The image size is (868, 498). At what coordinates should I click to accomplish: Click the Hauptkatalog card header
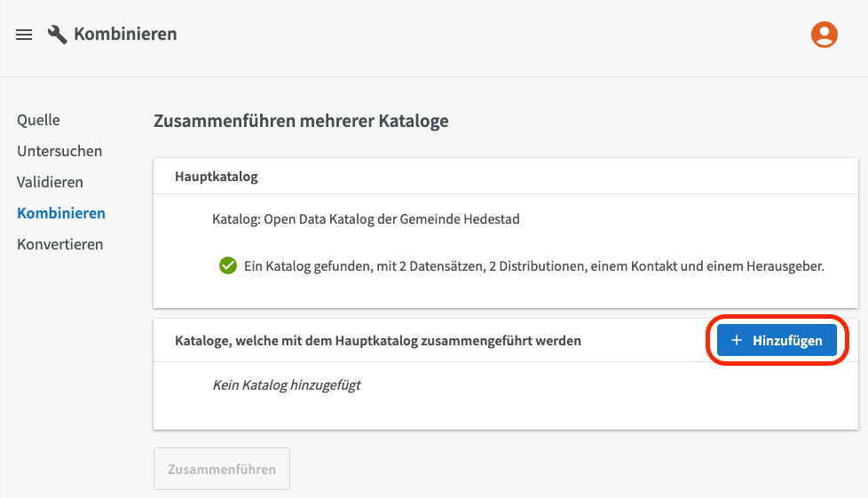[x=217, y=177]
